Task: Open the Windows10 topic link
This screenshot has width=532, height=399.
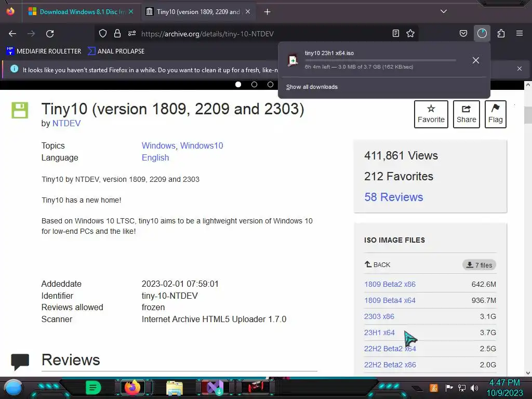Action: 202,145
